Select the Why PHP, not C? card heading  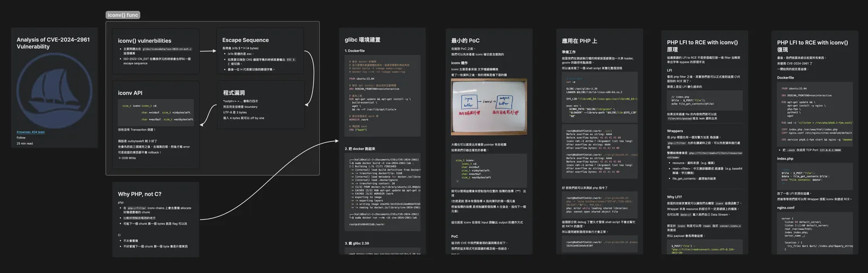139,194
